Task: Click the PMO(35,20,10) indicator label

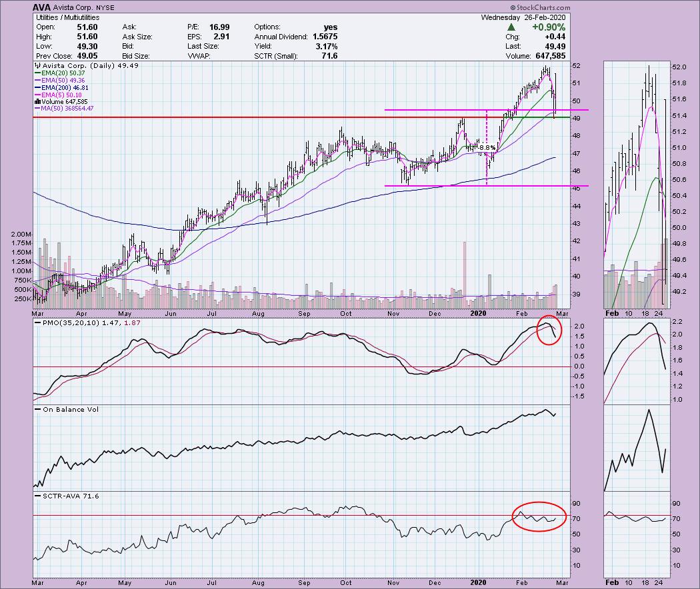Action: point(71,322)
